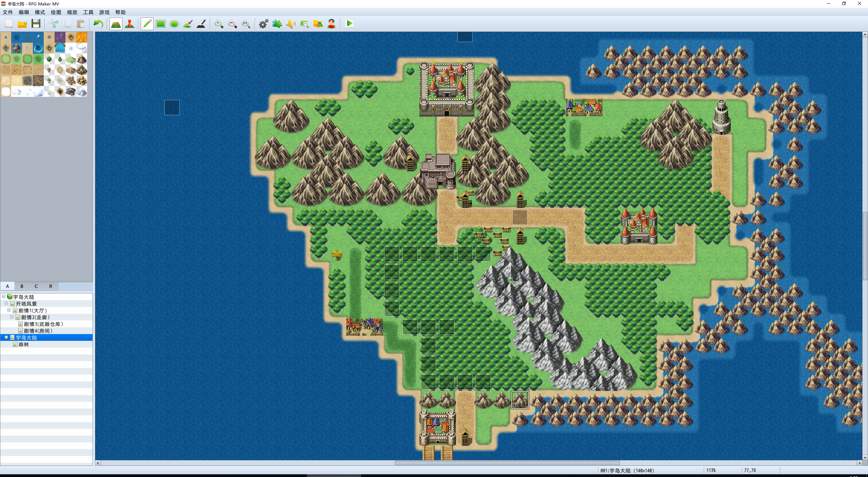
Task: Collapse the 剧情2(走廊) tree node
Action: click(x=12, y=317)
